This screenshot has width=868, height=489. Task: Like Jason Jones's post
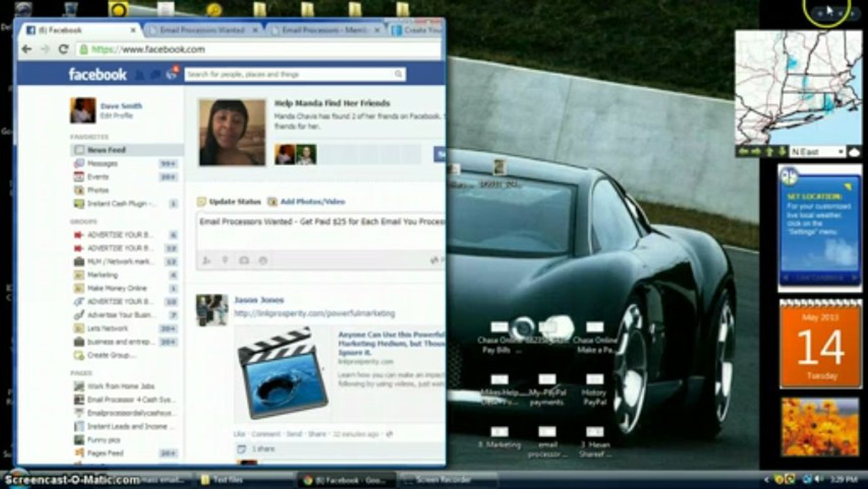pos(240,434)
